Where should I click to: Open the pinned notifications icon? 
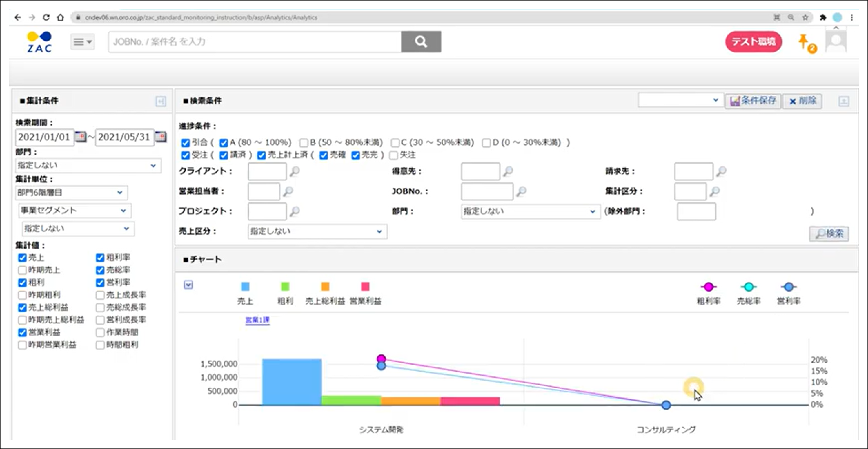point(806,43)
